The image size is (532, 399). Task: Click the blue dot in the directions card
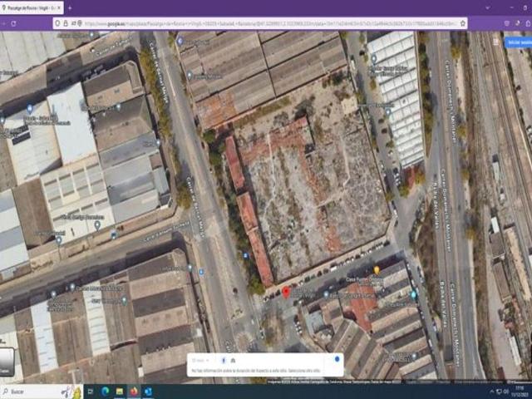point(337,359)
